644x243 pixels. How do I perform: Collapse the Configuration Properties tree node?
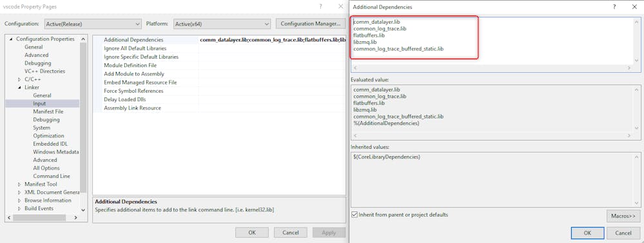point(11,39)
